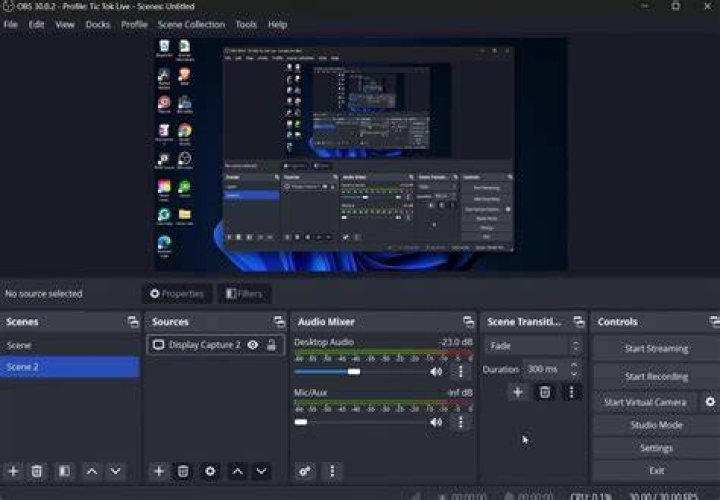The height and width of the screenshot is (500, 720).
Task: Move source up arrow in Sources panel
Action: point(237,471)
